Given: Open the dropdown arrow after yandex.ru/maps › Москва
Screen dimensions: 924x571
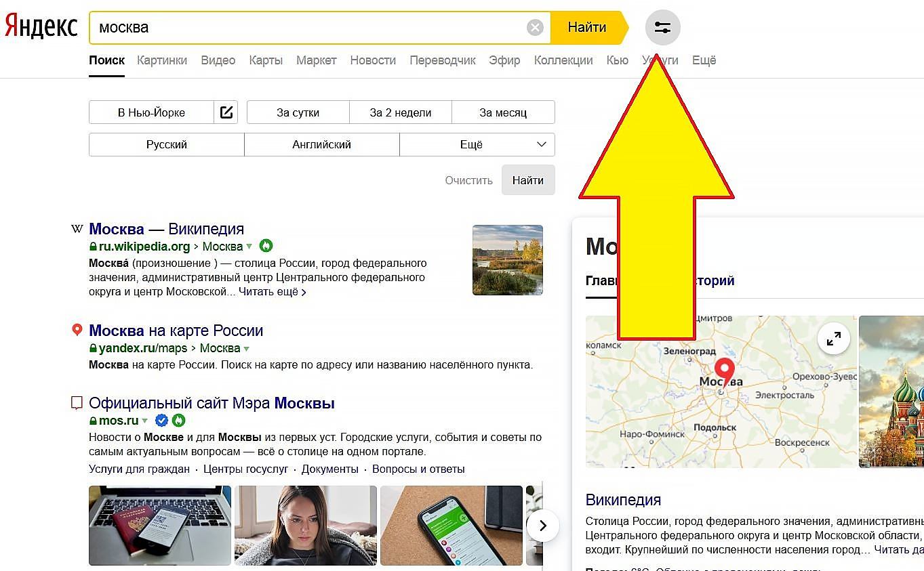Looking at the screenshot, I should click(x=246, y=349).
